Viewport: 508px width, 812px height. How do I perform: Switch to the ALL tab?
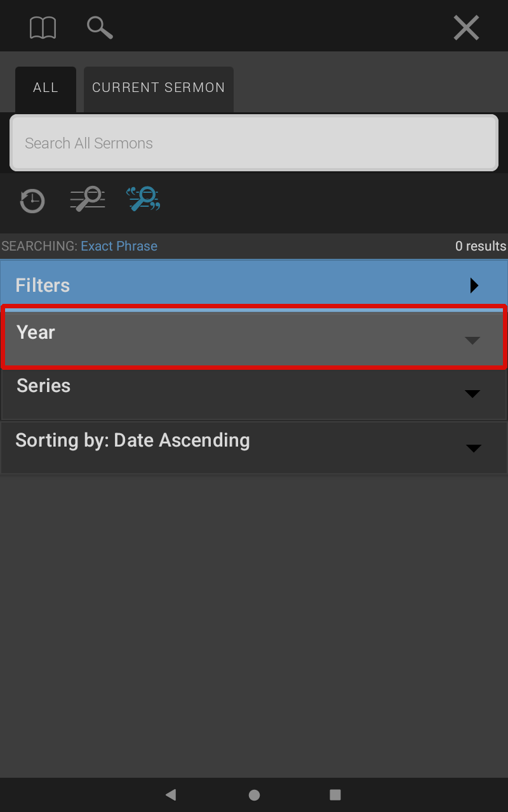[x=46, y=89]
